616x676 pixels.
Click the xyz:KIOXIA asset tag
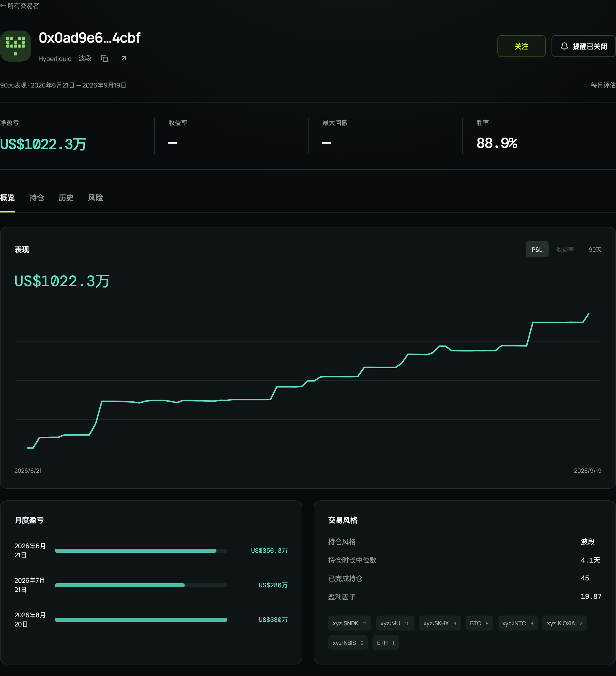(x=565, y=623)
